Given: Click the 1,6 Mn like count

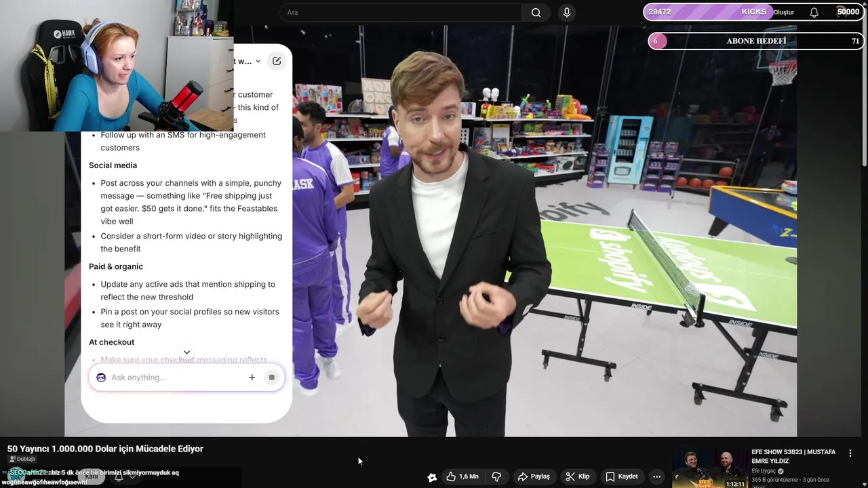Looking at the screenshot, I should (469, 476).
